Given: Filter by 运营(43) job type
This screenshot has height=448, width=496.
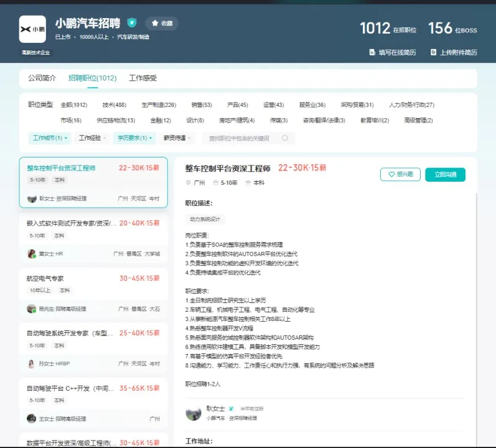Looking at the screenshot, I should click(x=274, y=105).
